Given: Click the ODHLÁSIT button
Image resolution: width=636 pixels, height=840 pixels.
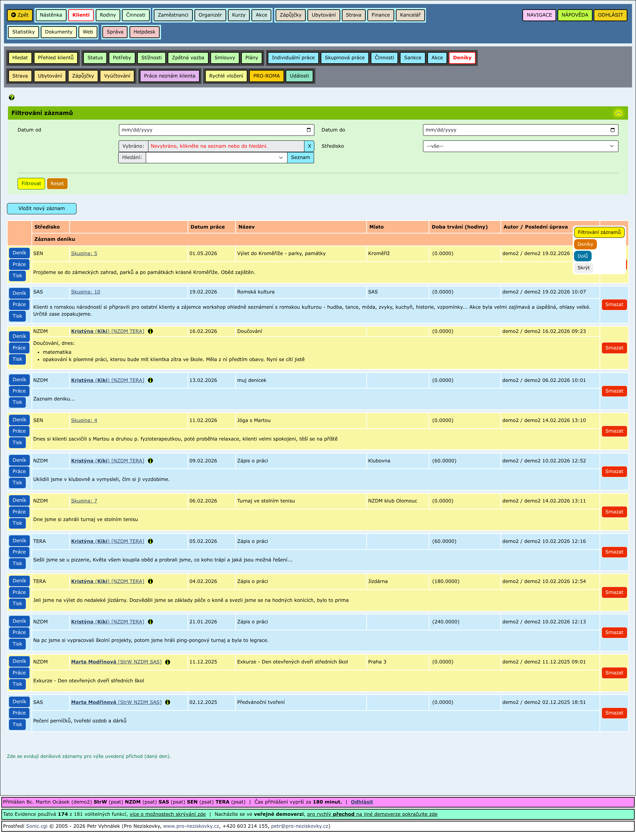Looking at the screenshot, I should pyautogui.click(x=610, y=15).
